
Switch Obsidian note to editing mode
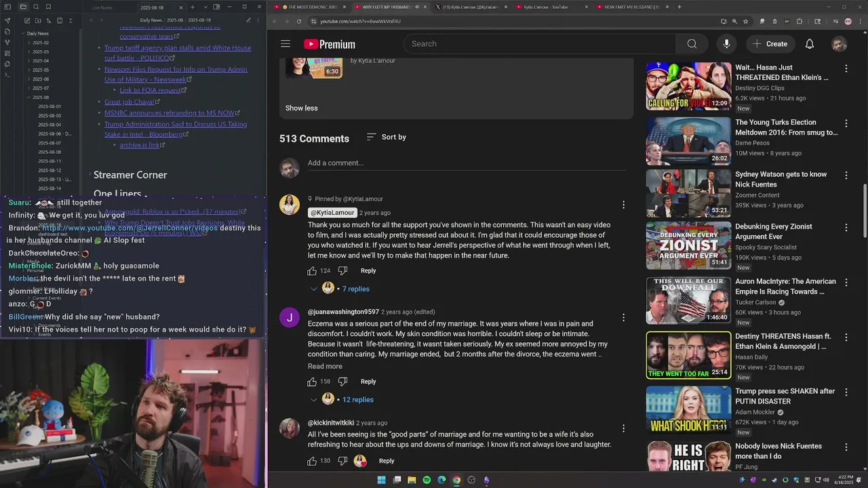point(248,20)
